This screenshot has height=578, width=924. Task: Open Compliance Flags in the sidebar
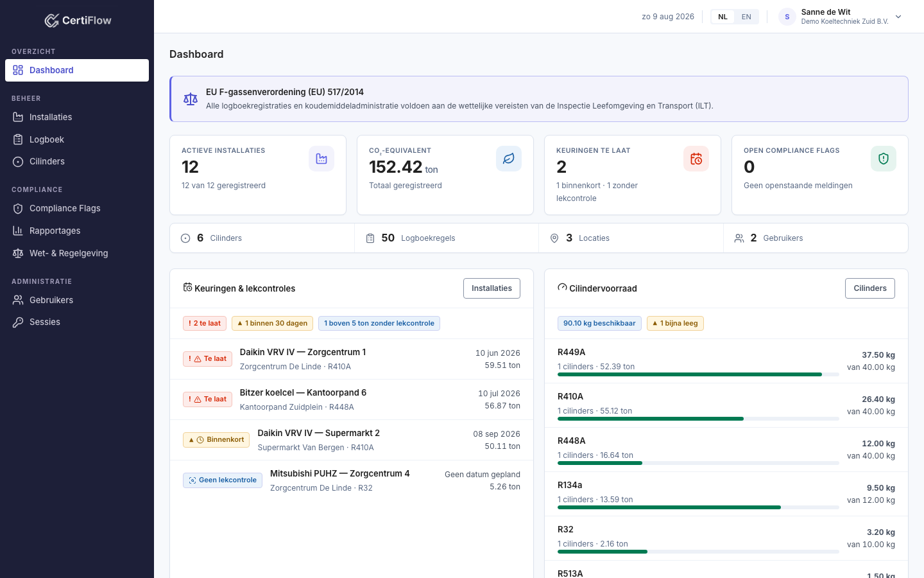[x=77, y=208]
